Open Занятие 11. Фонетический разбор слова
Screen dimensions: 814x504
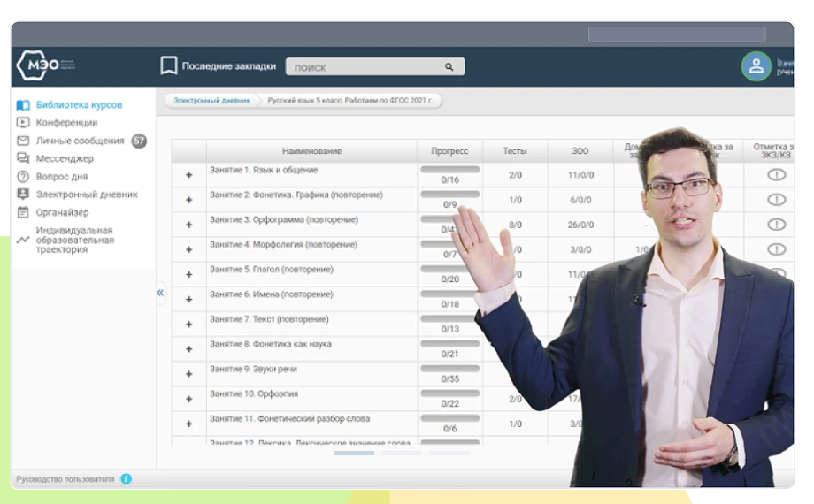pyautogui.click(x=289, y=419)
